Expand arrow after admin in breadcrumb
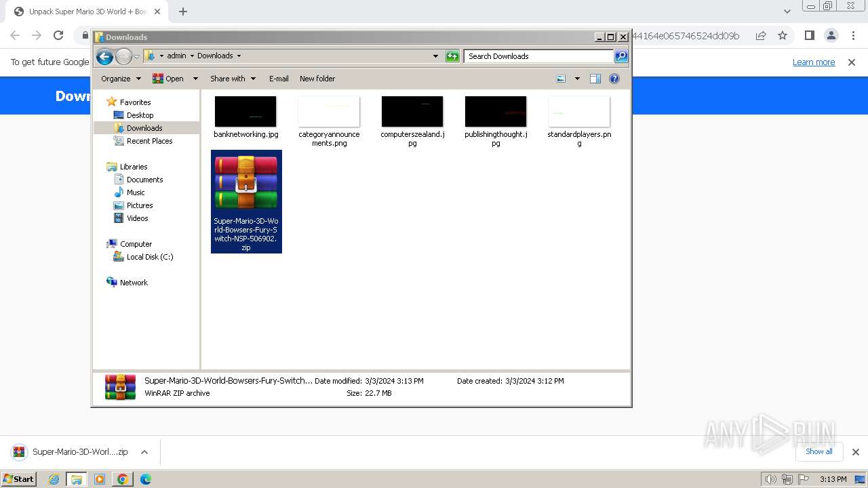The height and width of the screenshot is (488, 868). pos(192,56)
